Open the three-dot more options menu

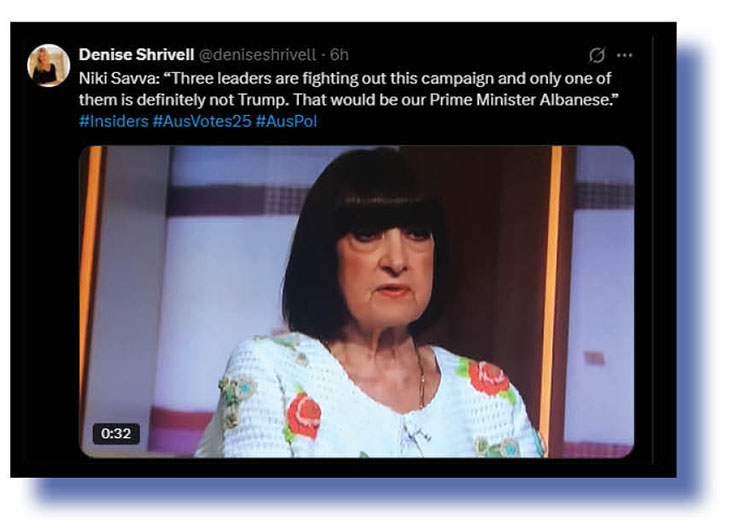pyautogui.click(x=624, y=55)
